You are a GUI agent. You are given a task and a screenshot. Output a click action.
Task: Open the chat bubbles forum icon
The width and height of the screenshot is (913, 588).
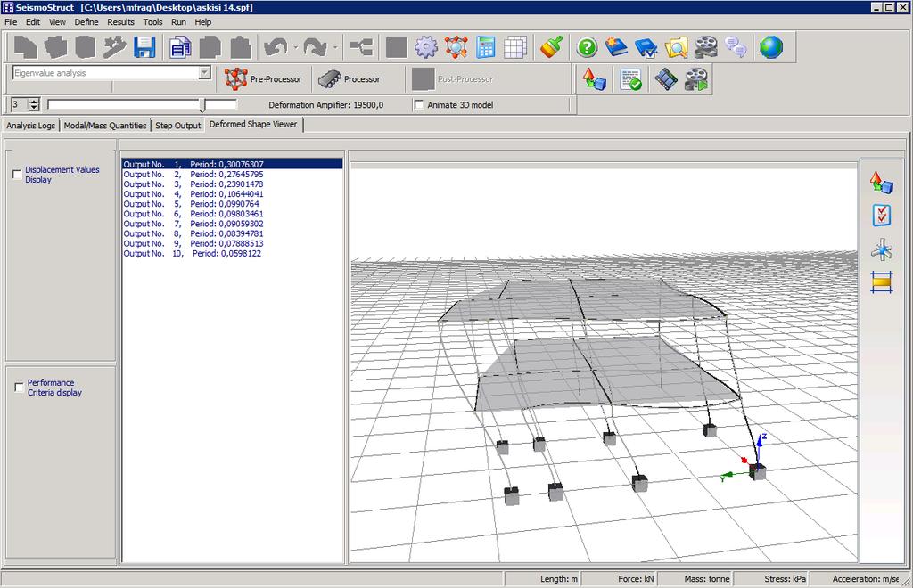pos(736,47)
